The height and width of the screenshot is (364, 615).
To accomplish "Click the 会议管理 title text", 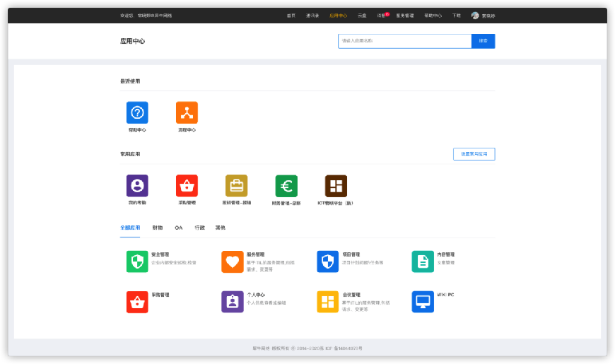I will pos(351,295).
